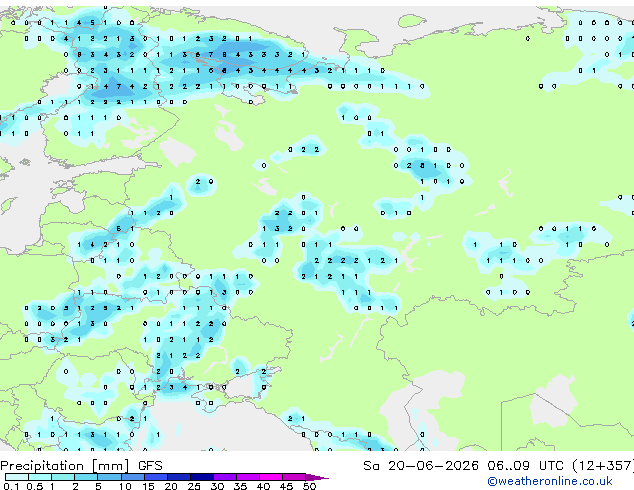
Task: Click the "0.5" legend label
Action: [35, 486]
